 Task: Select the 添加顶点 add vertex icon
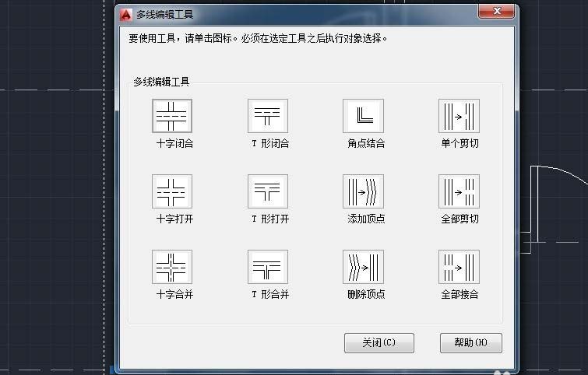(364, 191)
